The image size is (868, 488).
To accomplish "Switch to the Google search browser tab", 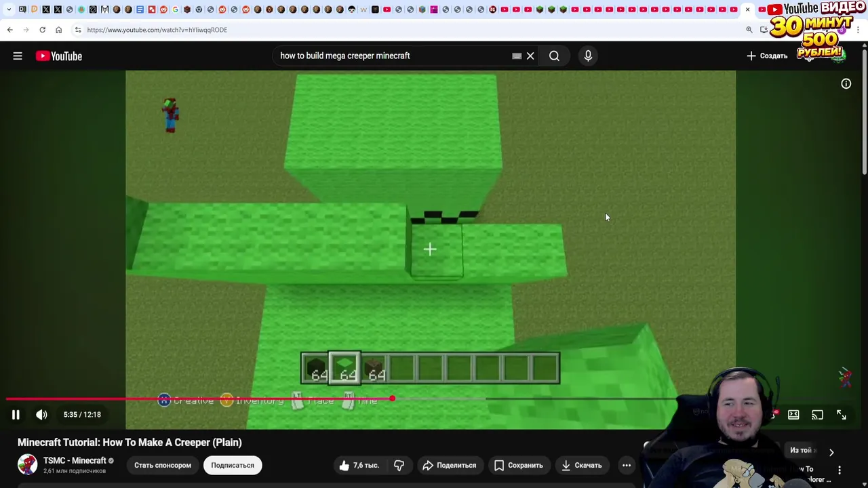I will 175,9.
